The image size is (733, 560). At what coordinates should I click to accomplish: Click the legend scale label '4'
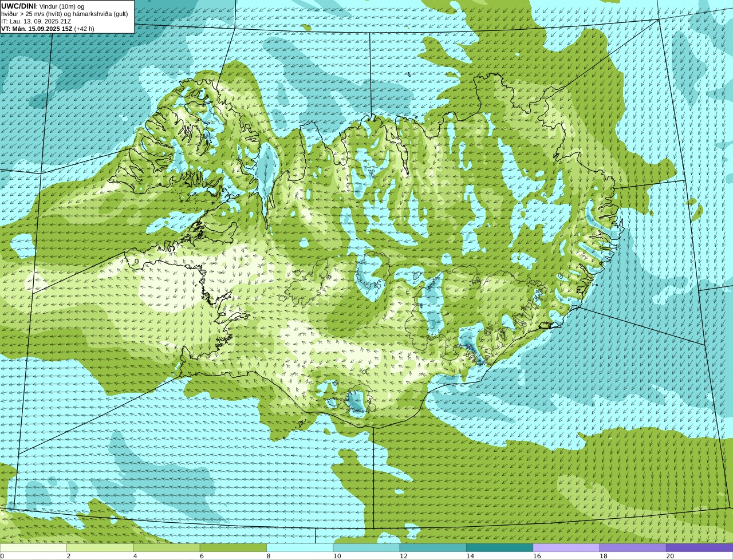135,556
